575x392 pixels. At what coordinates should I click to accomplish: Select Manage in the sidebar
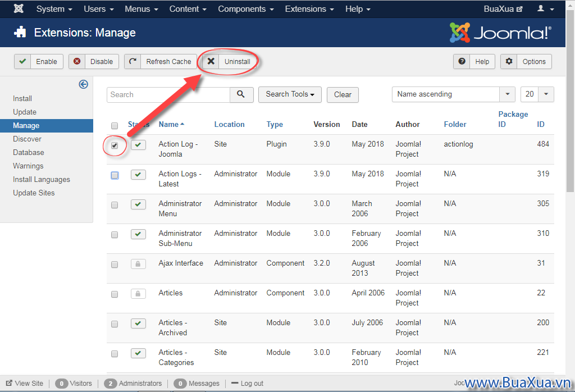[x=47, y=125]
